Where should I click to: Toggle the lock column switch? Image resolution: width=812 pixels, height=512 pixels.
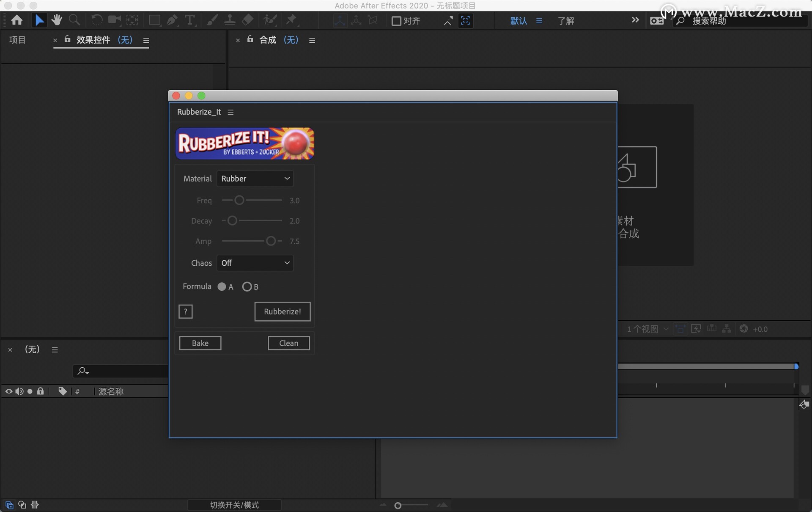(x=41, y=391)
